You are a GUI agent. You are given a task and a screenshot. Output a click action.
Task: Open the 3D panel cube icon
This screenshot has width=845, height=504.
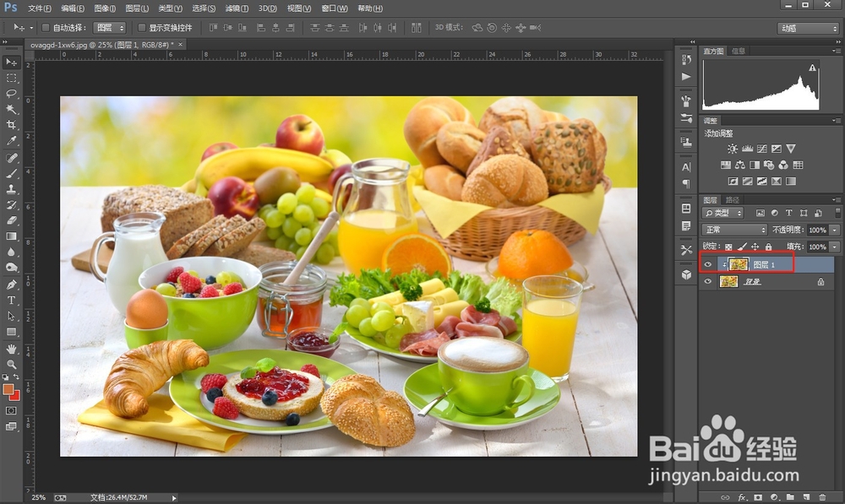pos(686,274)
